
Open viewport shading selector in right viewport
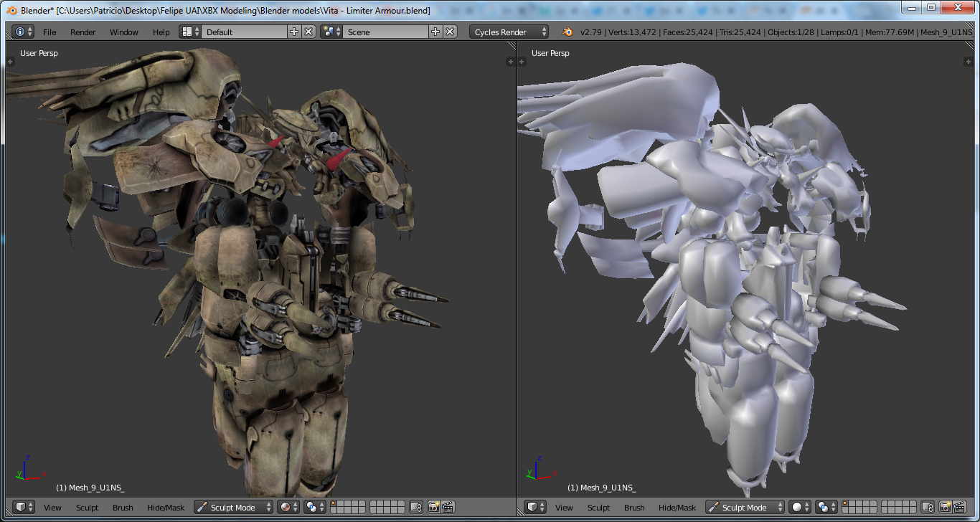(x=800, y=508)
